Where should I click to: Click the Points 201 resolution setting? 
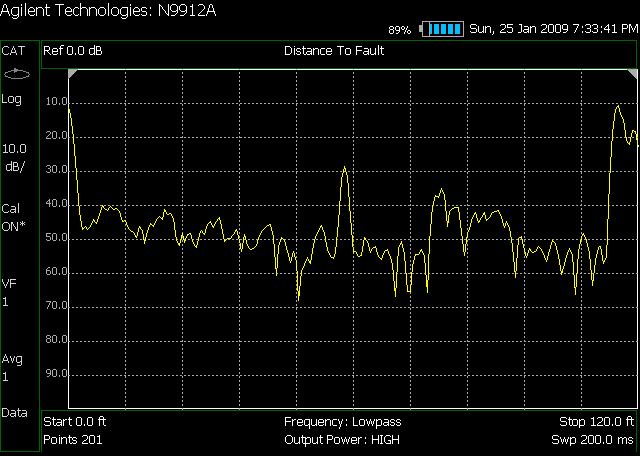(75, 440)
